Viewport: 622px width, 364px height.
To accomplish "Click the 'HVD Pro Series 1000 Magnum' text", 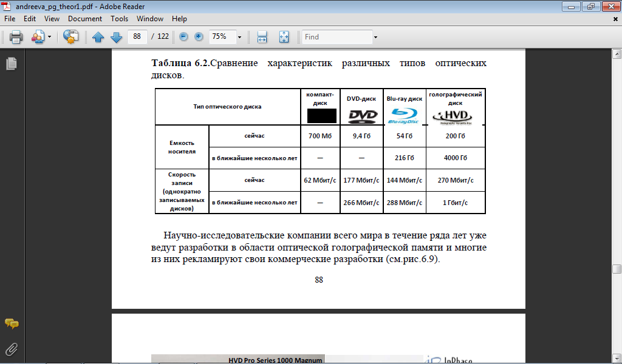I will point(275,360).
